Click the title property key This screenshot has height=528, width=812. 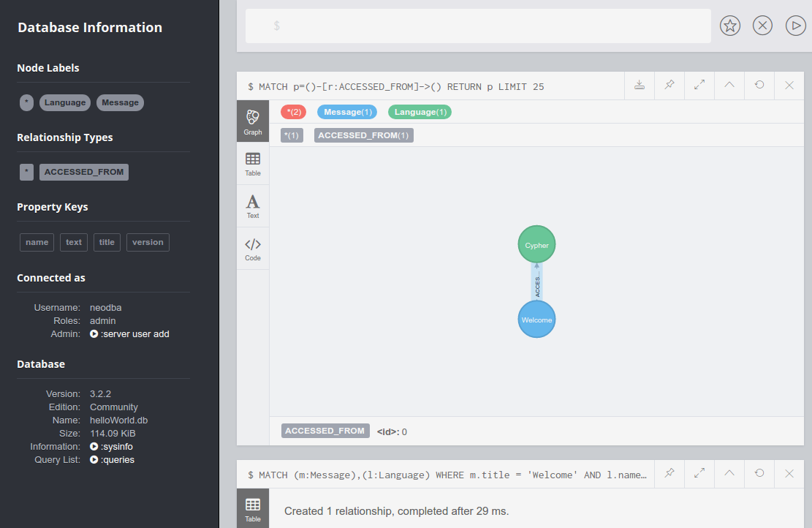tap(107, 242)
